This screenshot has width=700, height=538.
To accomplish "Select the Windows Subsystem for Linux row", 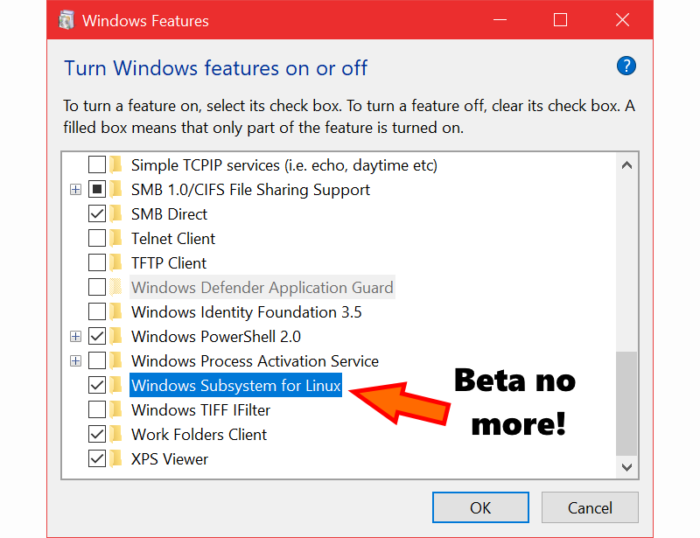I will (x=236, y=385).
